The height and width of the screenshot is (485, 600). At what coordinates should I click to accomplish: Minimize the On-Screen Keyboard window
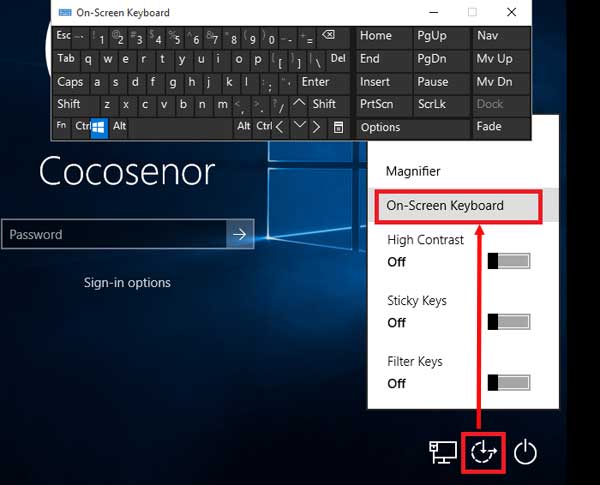pyautogui.click(x=434, y=12)
